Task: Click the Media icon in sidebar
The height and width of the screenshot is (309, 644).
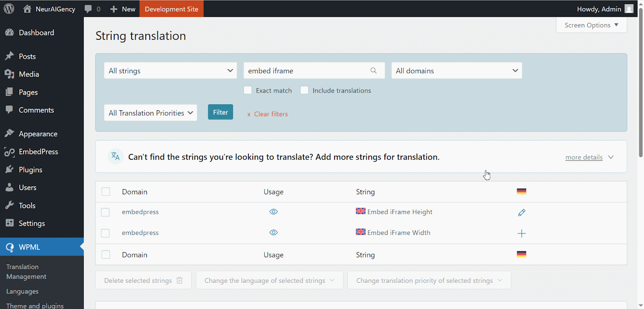Action: [x=9, y=74]
